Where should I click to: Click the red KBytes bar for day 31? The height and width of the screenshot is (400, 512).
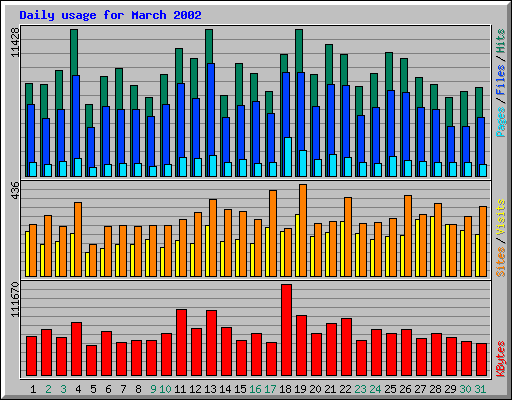[481, 360]
